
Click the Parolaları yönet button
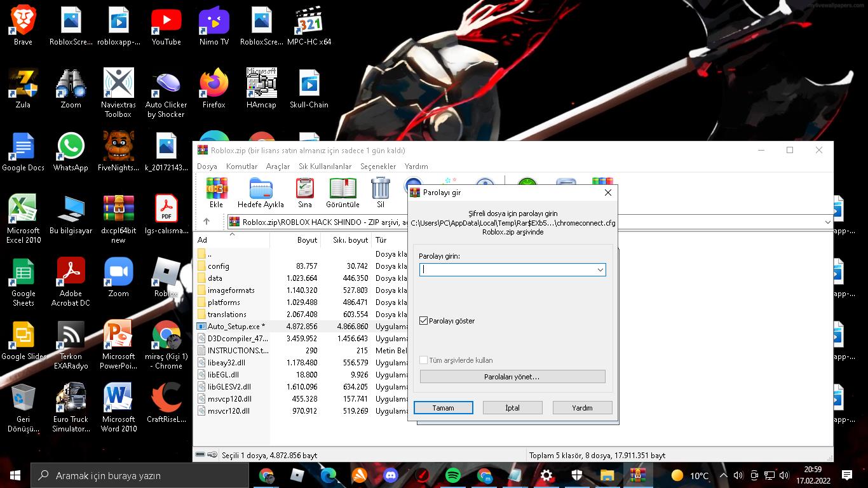pyautogui.click(x=512, y=377)
